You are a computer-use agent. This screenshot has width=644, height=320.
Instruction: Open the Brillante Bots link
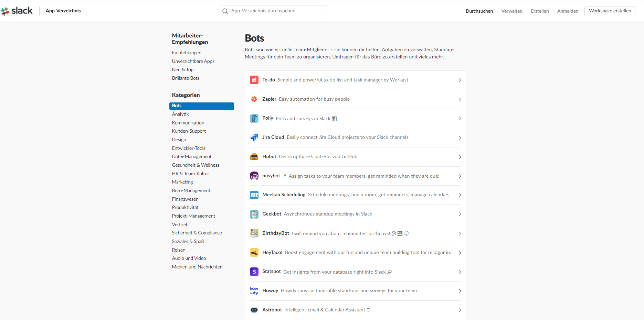186,78
